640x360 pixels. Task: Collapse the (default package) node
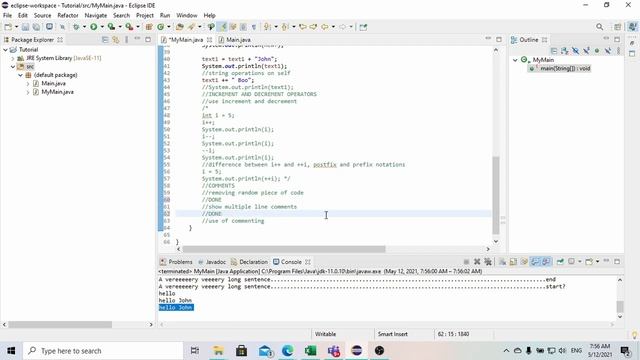(x=20, y=75)
